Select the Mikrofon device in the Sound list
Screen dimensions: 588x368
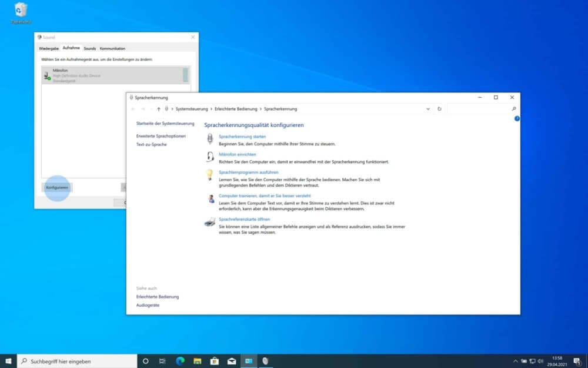pyautogui.click(x=116, y=75)
